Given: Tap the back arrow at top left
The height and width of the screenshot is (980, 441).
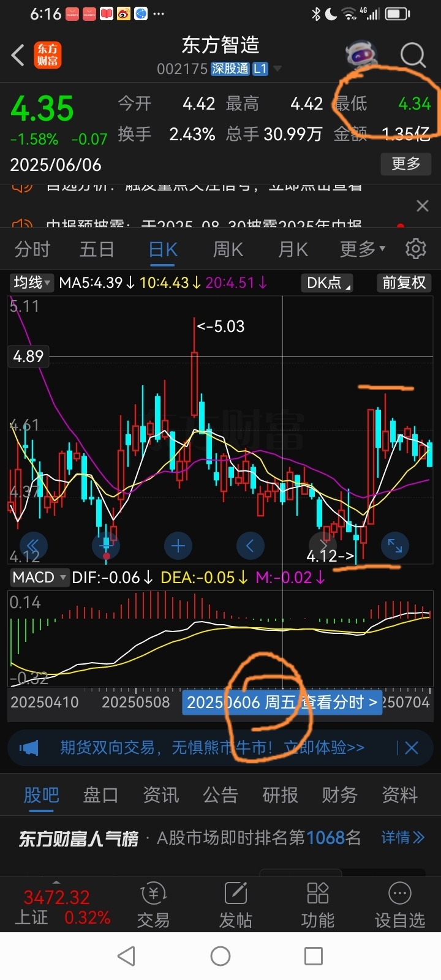Looking at the screenshot, I should pos(18,55).
